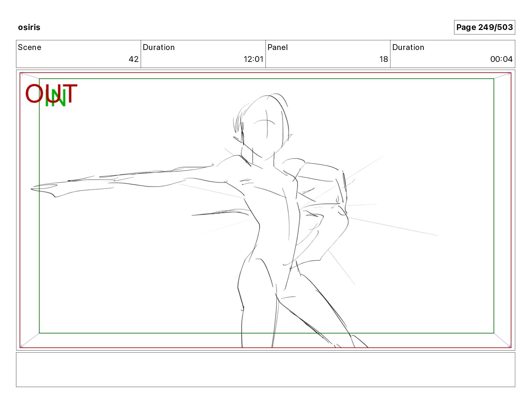Image resolution: width=532 pixels, height=411 pixels.
Task: Click the scene Duration value 12:01
Action: (253, 59)
